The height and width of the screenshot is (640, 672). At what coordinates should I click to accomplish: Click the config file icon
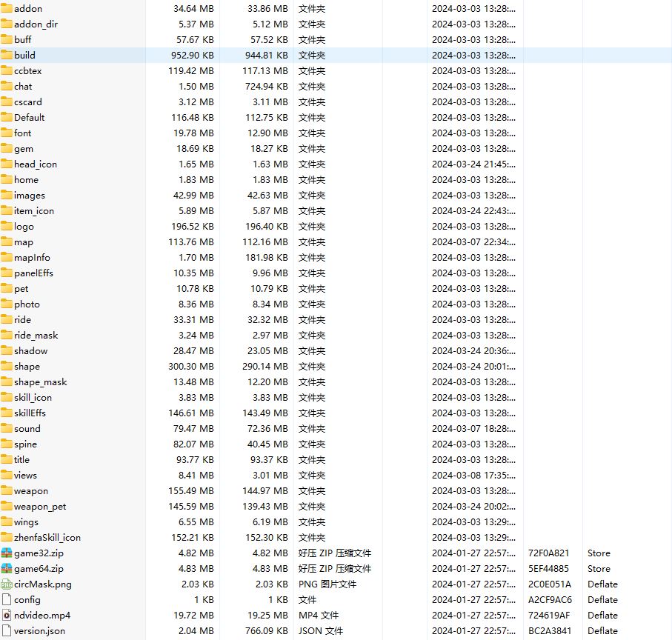pyautogui.click(x=7, y=600)
